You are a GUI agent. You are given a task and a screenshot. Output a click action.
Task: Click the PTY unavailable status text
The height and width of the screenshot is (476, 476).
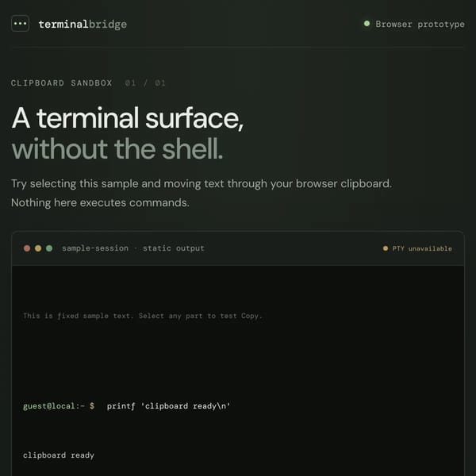422,248
